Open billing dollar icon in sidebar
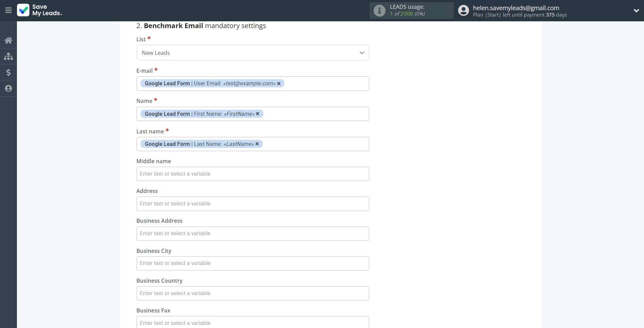The height and width of the screenshot is (328, 644). [x=8, y=72]
